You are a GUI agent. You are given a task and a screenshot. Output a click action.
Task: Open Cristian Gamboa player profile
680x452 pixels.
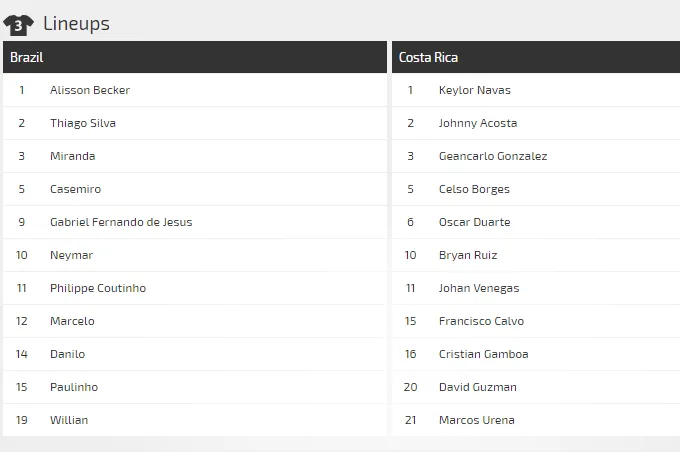[x=483, y=354]
